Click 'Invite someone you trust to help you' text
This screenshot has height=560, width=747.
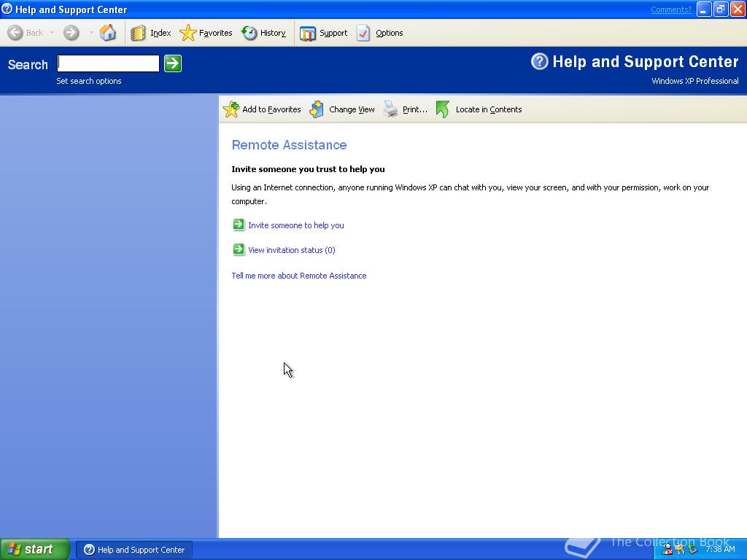point(309,169)
